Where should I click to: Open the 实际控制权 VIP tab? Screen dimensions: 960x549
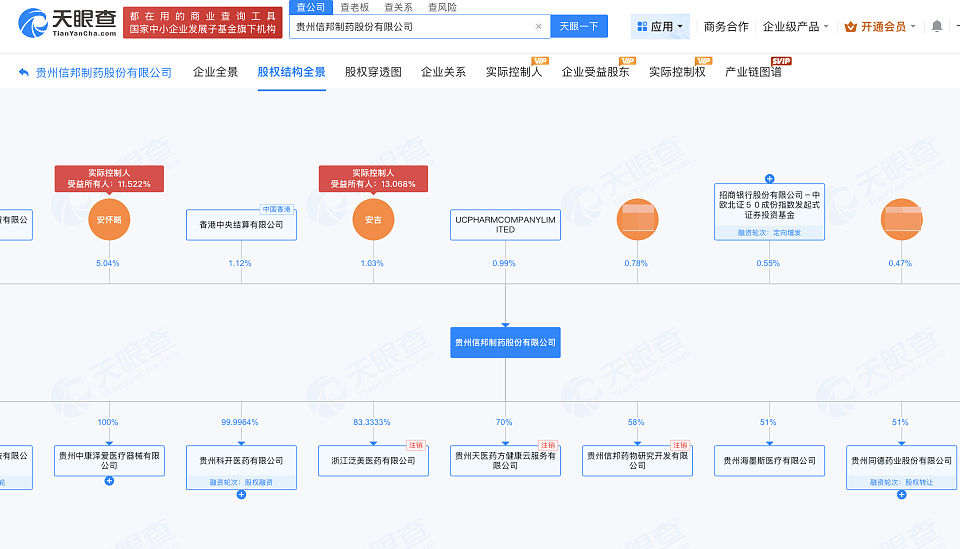click(x=677, y=72)
